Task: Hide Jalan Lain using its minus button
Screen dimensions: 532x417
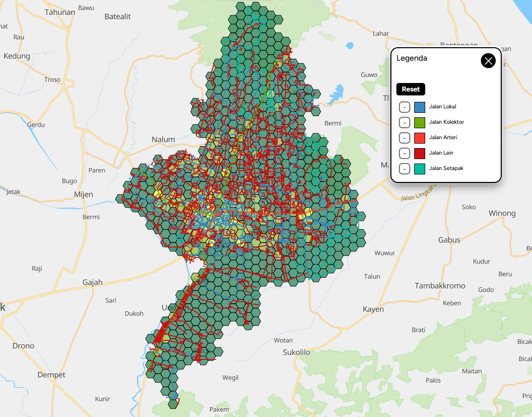Action: click(x=405, y=153)
